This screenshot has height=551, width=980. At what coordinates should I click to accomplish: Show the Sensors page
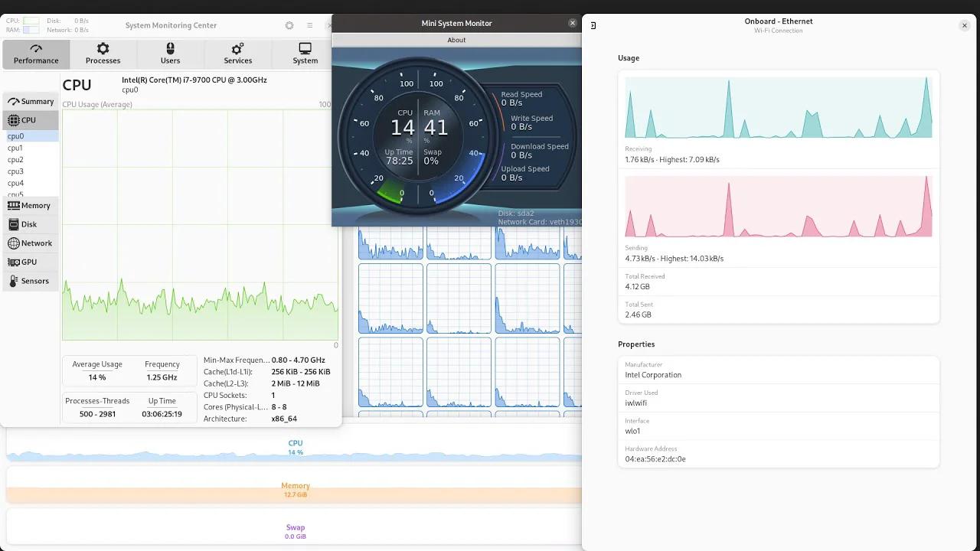tap(29, 281)
